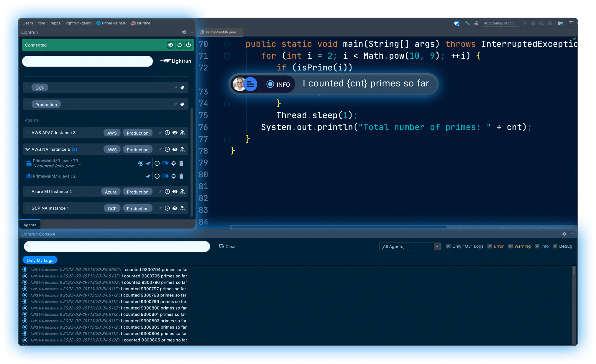The width and height of the screenshot is (596, 364).
Task: Click the power disconnect icon in Connected bar
Action: pyautogui.click(x=188, y=45)
